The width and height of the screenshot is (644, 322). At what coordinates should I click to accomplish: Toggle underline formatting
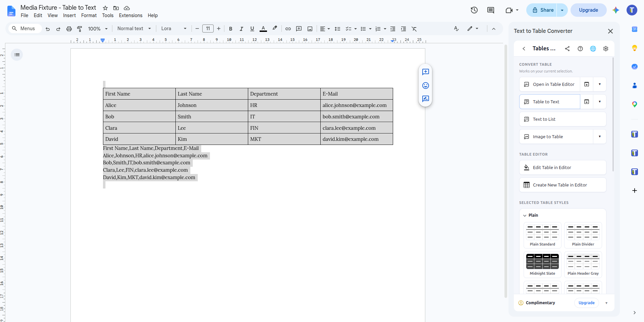[252, 29]
